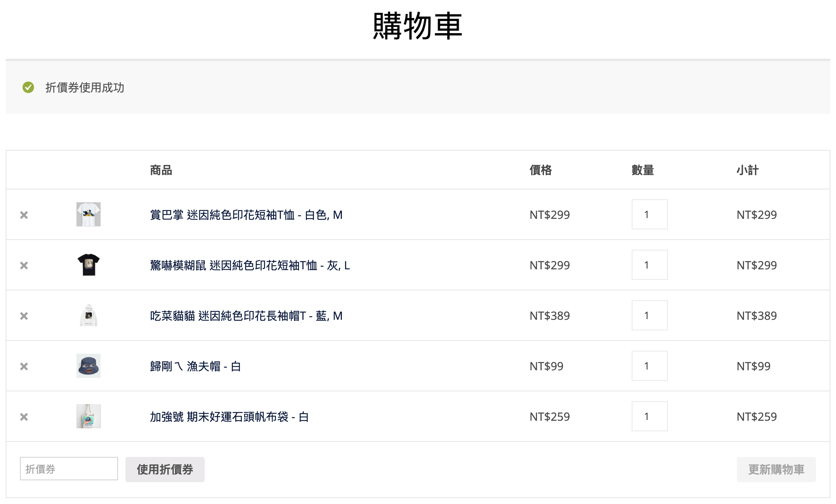
Task: Remove 加強號 帆布袋 from cart
Action: (x=24, y=417)
